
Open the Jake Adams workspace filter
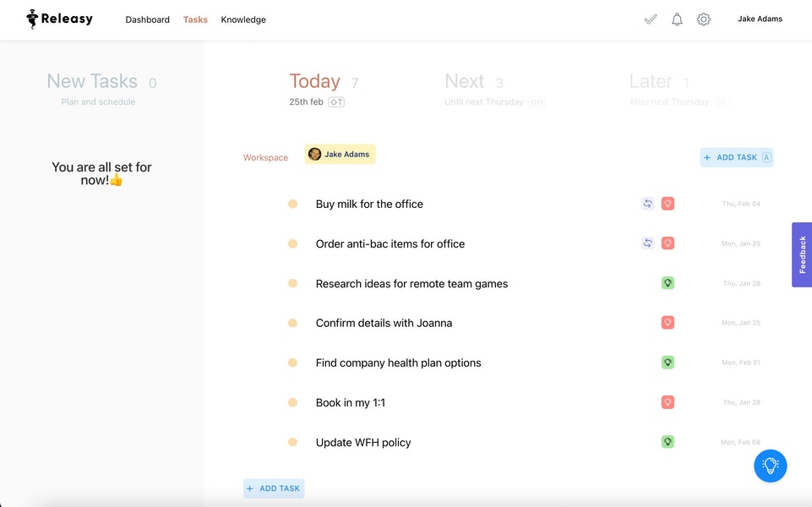340,154
